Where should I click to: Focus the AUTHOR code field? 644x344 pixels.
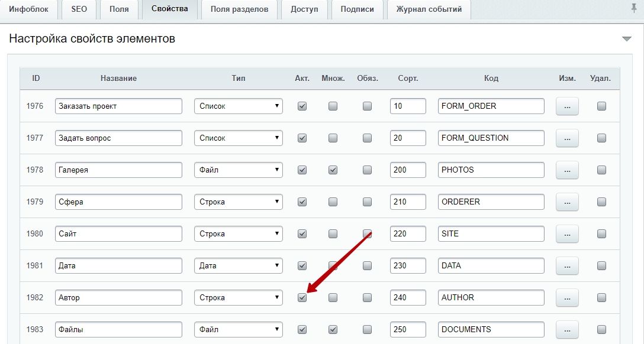click(x=491, y=298)
